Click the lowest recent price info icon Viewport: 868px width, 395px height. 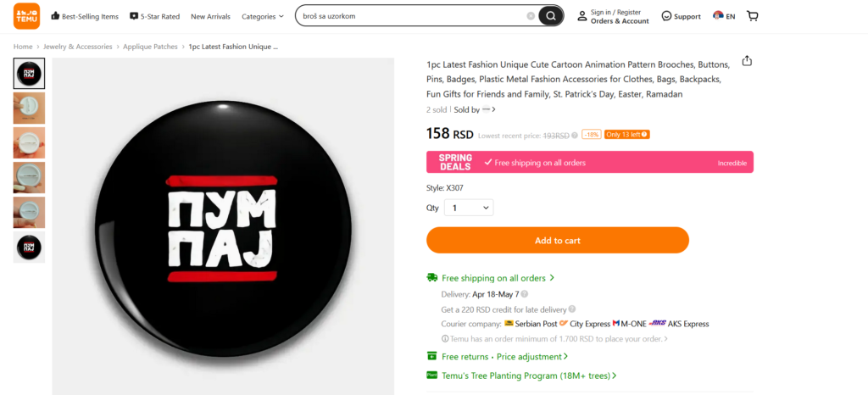coord(575,135)
